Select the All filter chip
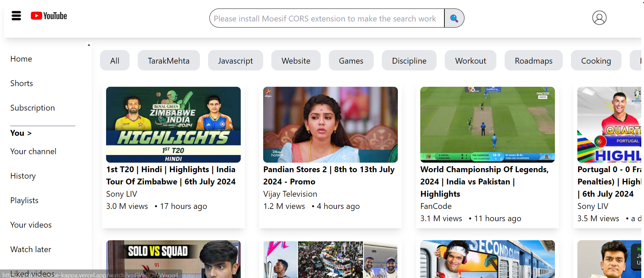This screenshot has width=644, height=278. pyautogui.click(x=115, y=61)
